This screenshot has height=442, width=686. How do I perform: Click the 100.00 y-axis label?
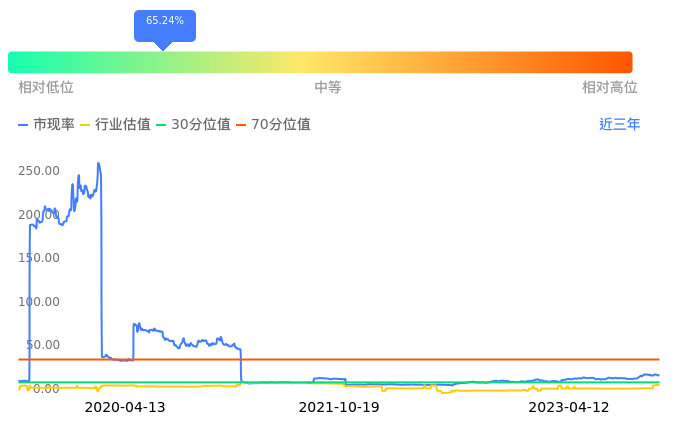pyautogui.click(x=39, y=301)
